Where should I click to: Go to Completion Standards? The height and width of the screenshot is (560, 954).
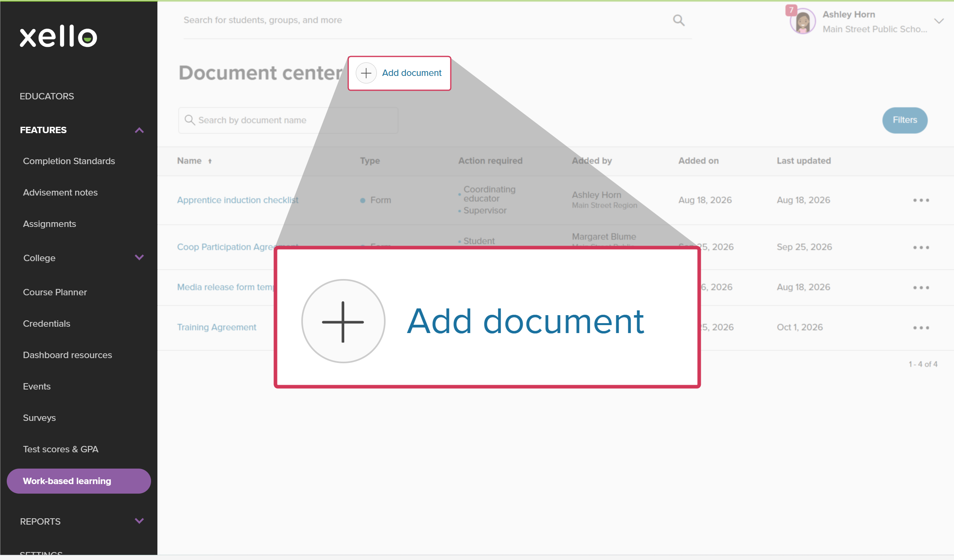69,161
